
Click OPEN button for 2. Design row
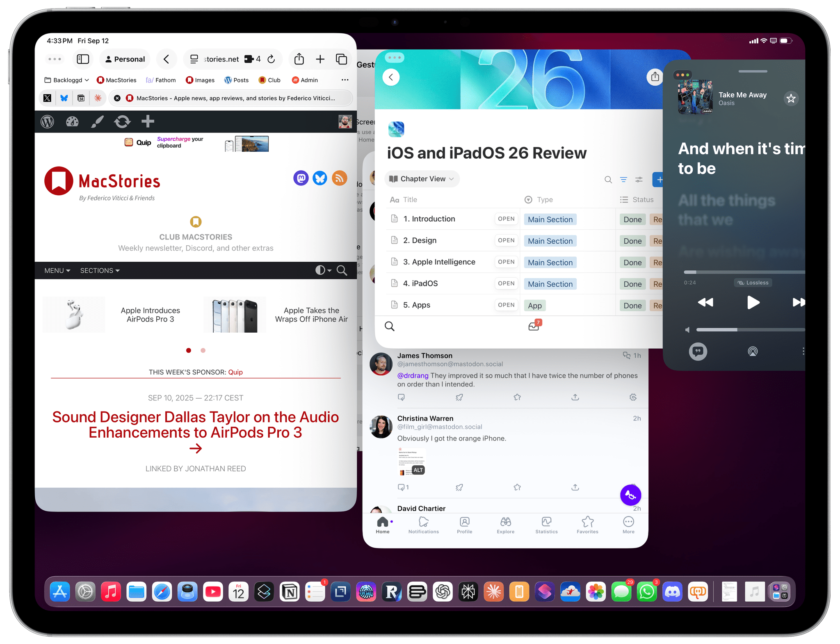point(506,240)
